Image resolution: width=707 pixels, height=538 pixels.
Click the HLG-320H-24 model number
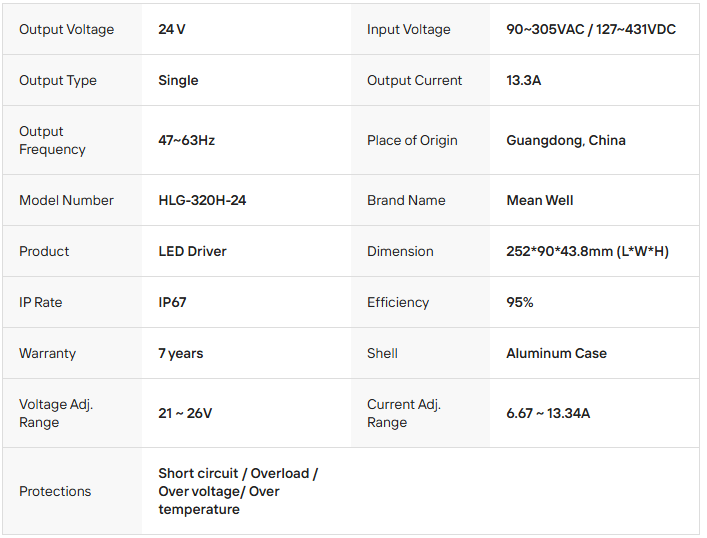click(x=202, y=200)
